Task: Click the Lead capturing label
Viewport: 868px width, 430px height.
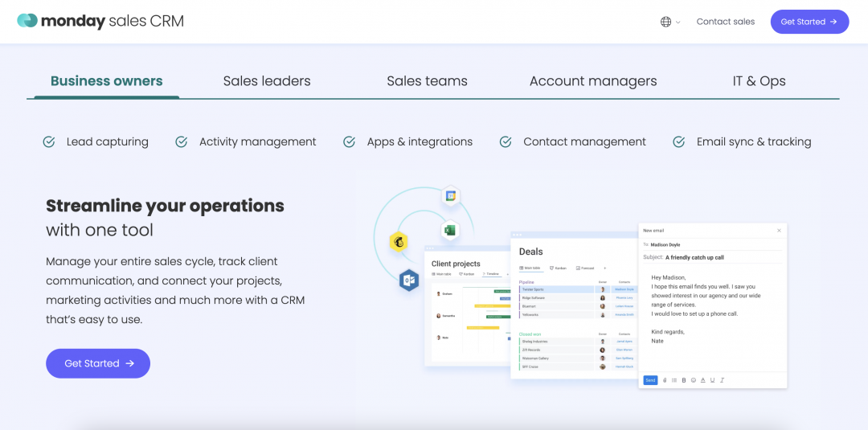Action: click(x=108, y=141)
